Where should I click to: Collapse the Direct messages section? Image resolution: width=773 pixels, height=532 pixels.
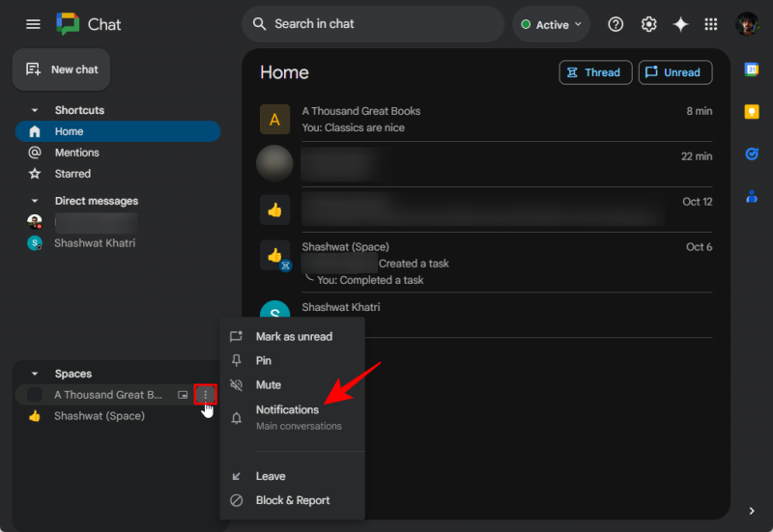click(36, 201)
